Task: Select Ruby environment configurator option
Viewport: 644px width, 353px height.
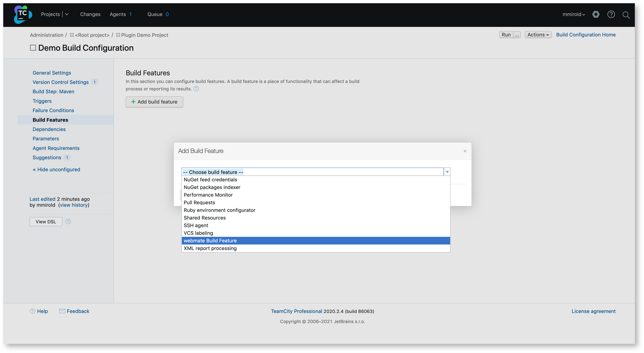Action: click(x=316, y=210)
